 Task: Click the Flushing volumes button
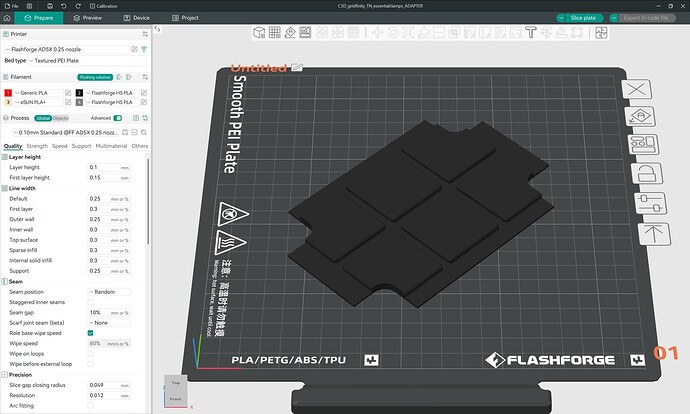(95, 77)
